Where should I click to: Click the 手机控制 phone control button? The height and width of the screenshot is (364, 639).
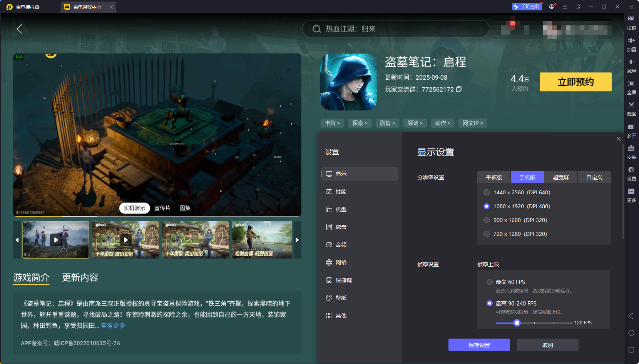tap(527, 7)
